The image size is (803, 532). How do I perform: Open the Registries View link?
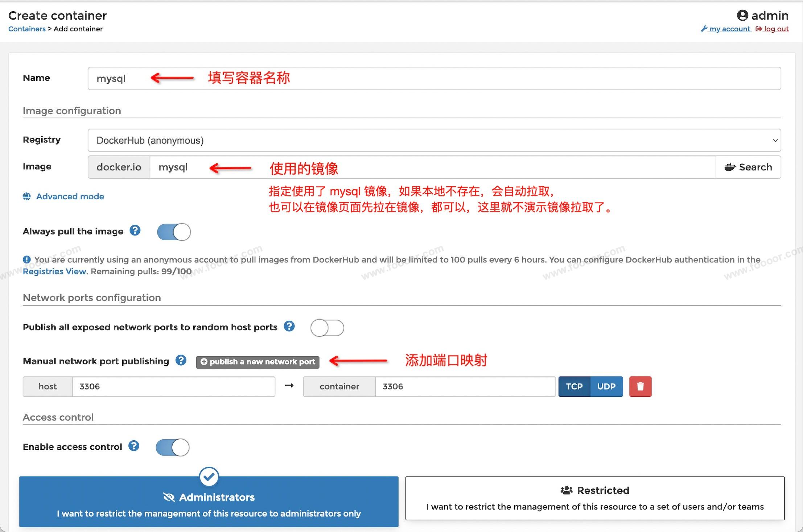54,271
